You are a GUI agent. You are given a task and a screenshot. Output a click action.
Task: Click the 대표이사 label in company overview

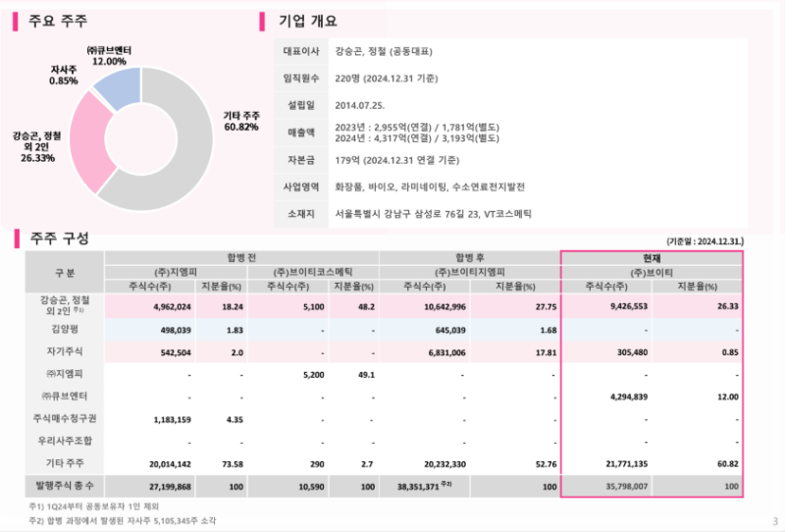[297, 51]
